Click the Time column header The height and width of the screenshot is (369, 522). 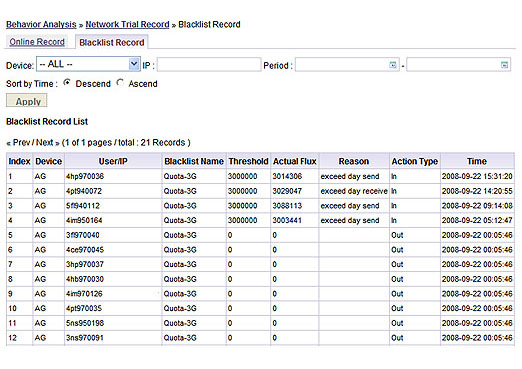477,161
